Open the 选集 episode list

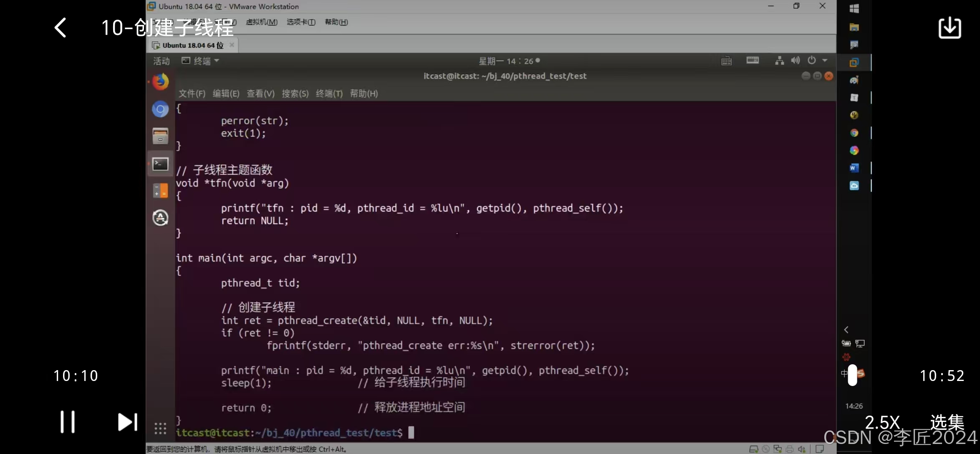coord(947,422)
